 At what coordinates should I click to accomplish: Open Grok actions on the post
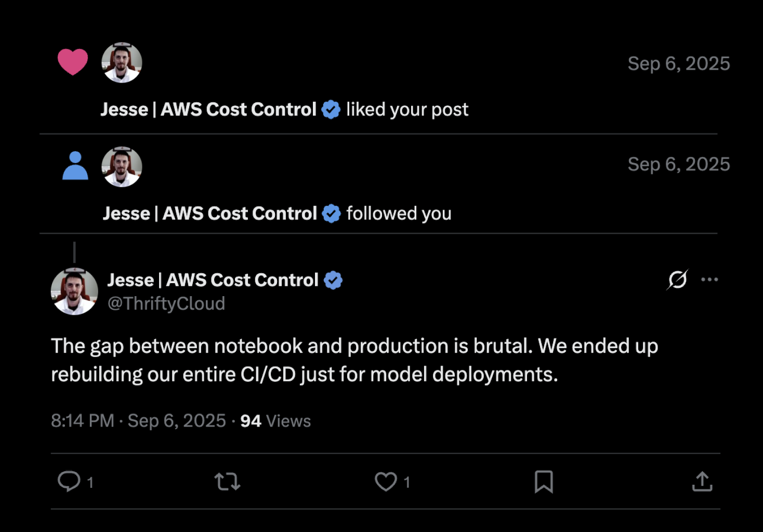[x=678, y=279]
